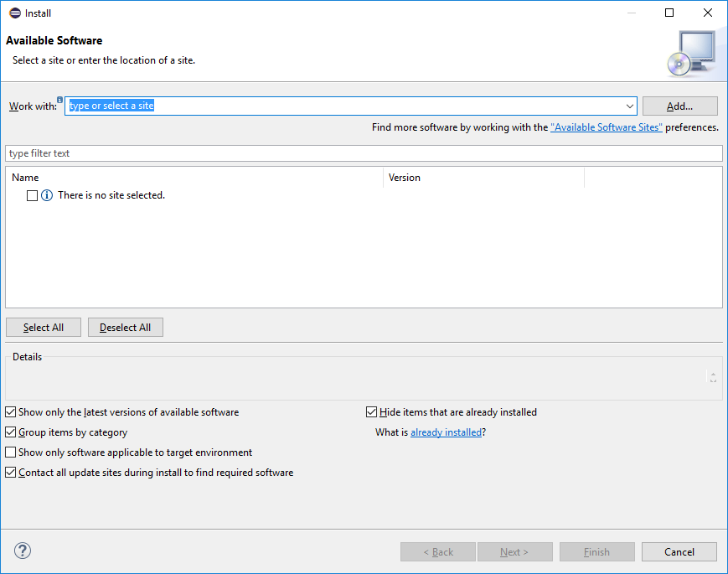
Task: Click the small info badge above the Work with field
Action: point(59,98)
